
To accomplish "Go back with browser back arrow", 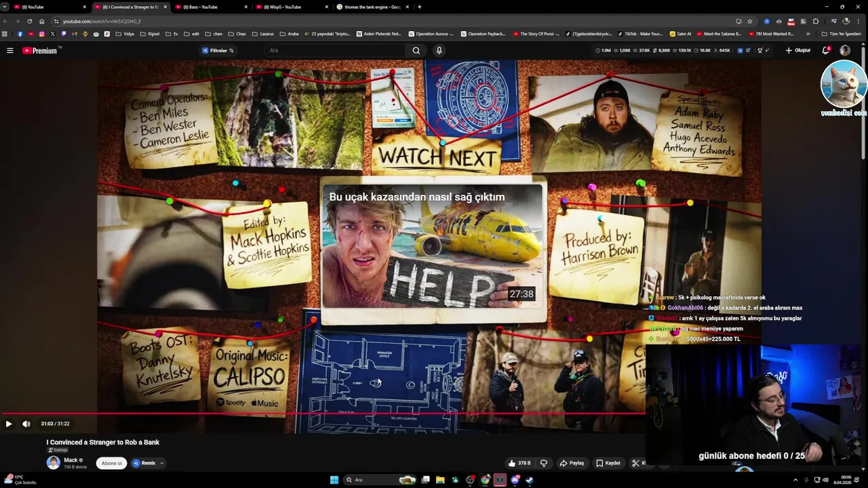I will pyautogui.click(x=6, y=21).
